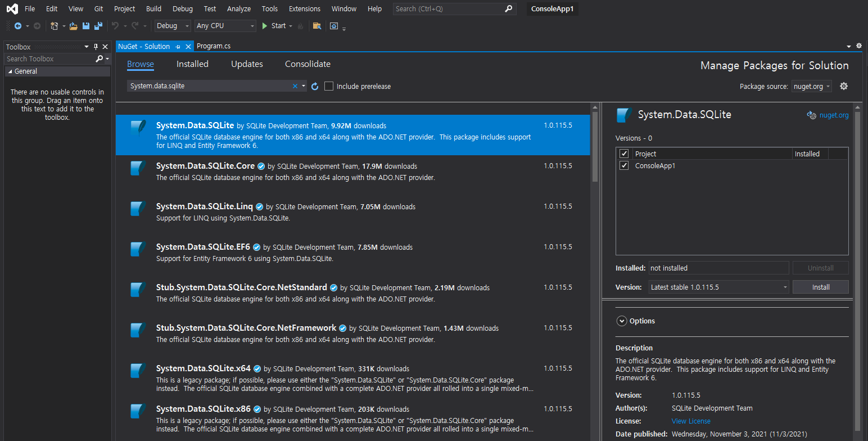The width and height of the screenshot is (868, 441).
Task: Click the document well gear icon at the top right
Action: [859, 46]
